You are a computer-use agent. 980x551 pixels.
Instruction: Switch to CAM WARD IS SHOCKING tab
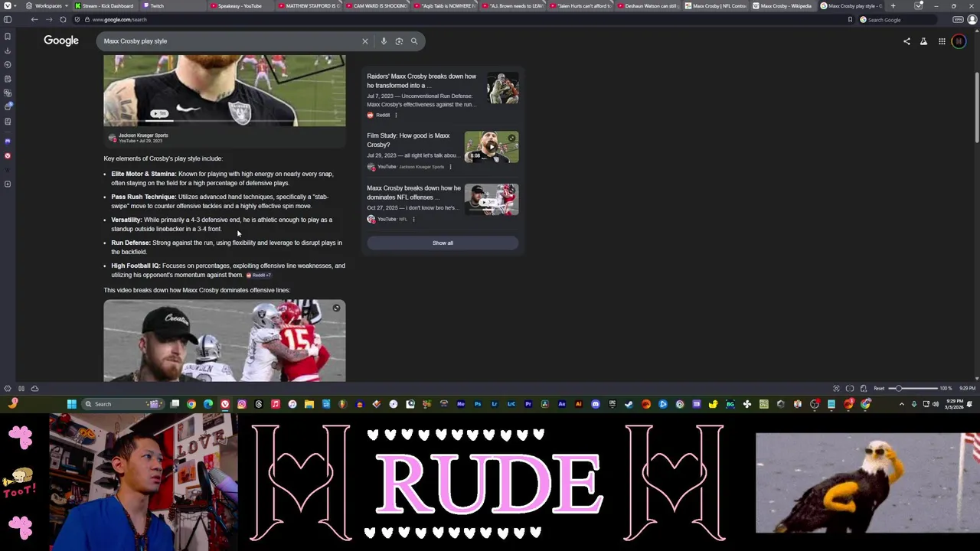(x=377, y=5)
